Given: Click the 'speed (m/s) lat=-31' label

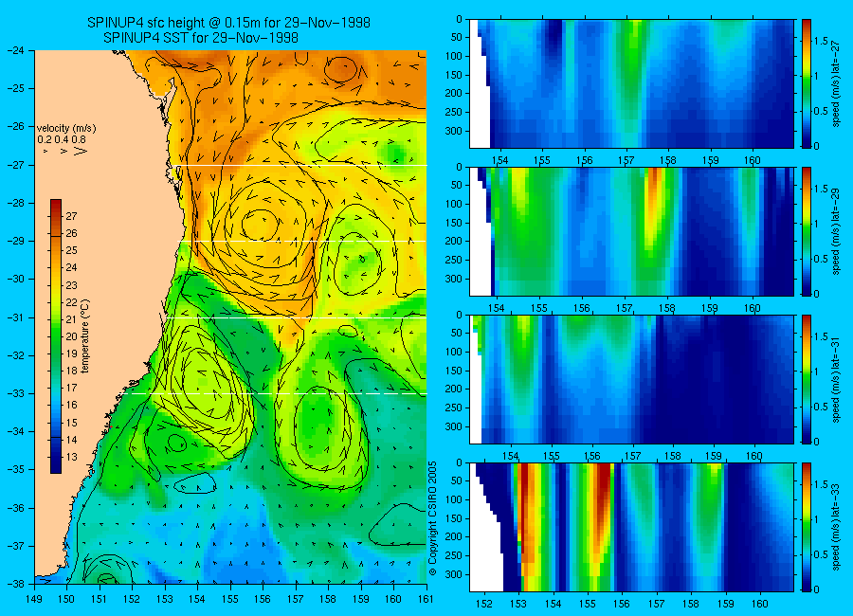Looking at the screenshot, I should click(836, 379).
